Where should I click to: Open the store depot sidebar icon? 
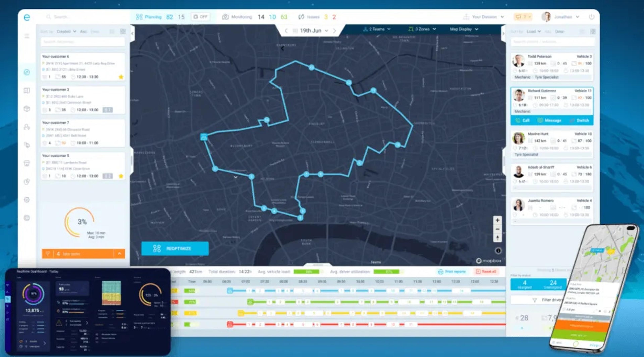point(27,163)
